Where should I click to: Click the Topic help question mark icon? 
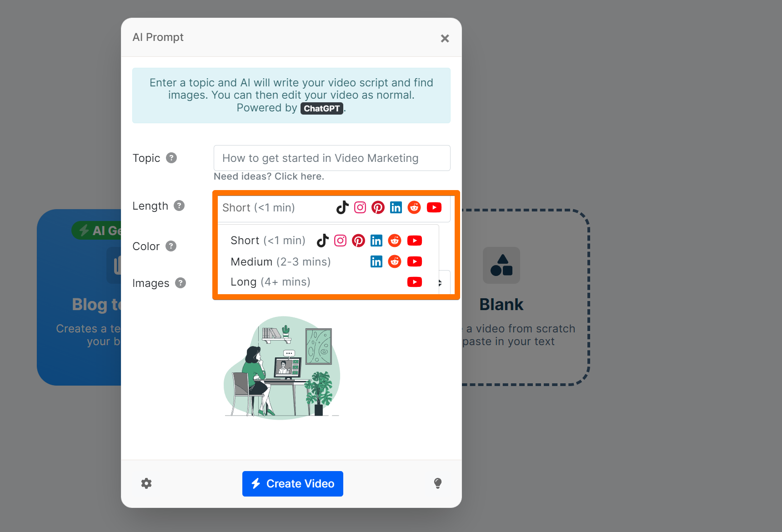point(171,158)
